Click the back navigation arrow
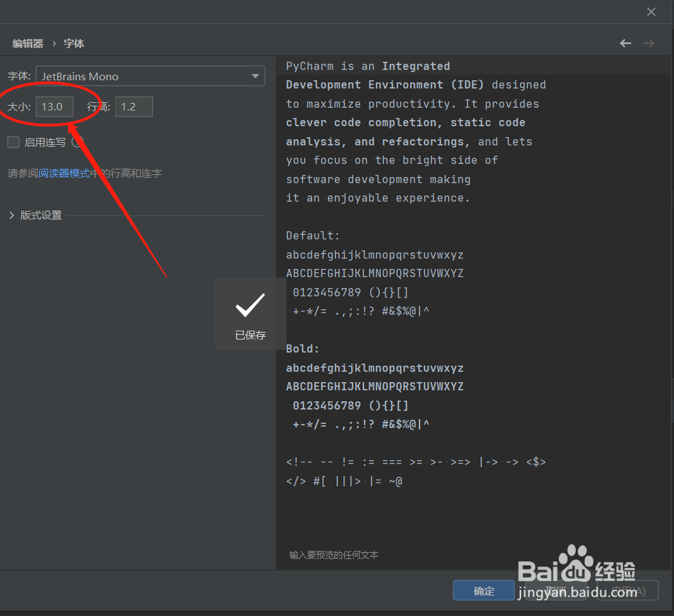The image size is (674, 616). [625, 43]
